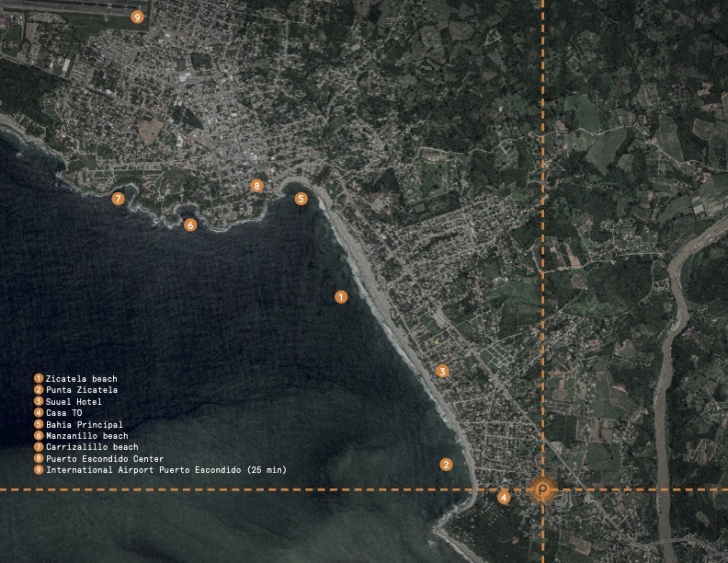Select map marker 6 at Manzanillo beach

pos(190,224)
